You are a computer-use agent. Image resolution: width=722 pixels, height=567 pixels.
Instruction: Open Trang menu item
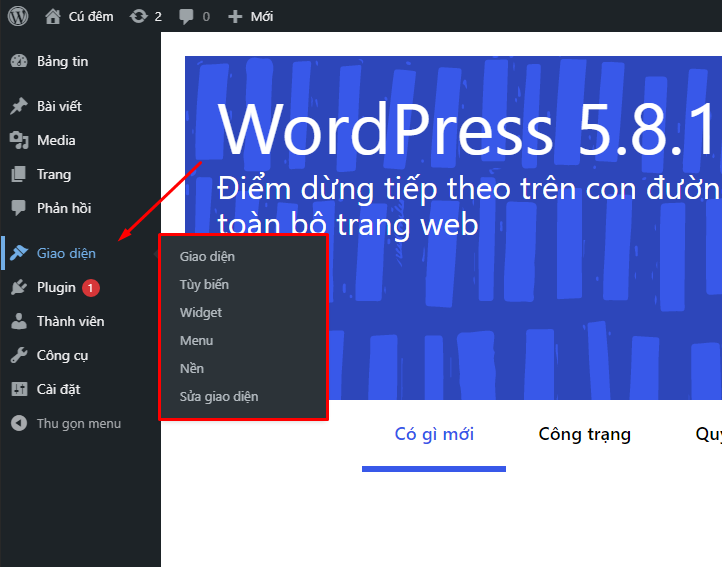coord(54,175)
